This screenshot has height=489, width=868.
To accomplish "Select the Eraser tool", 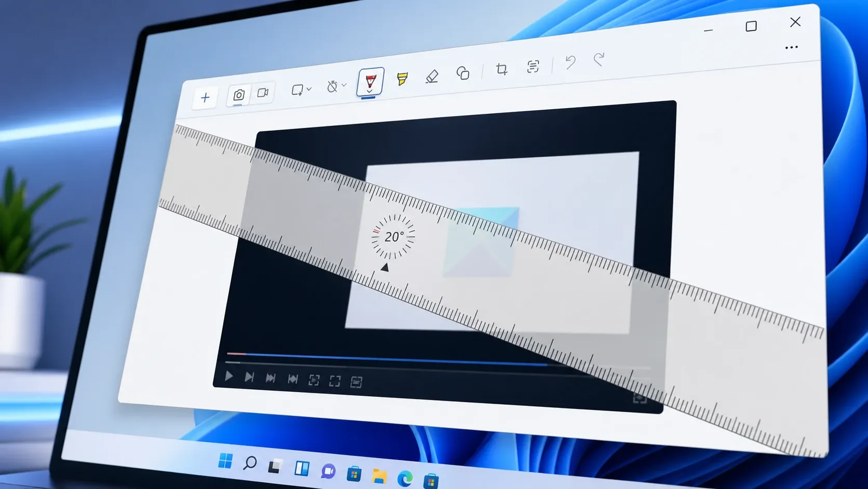I will tap(432, 76).
